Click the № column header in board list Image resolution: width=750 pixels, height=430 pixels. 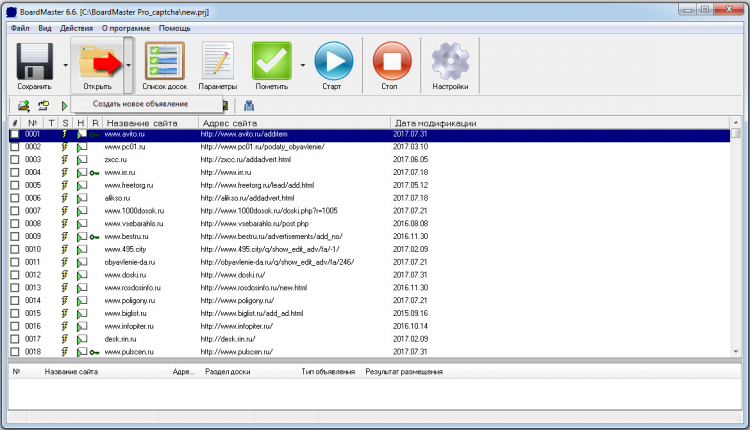coord(32,123)
